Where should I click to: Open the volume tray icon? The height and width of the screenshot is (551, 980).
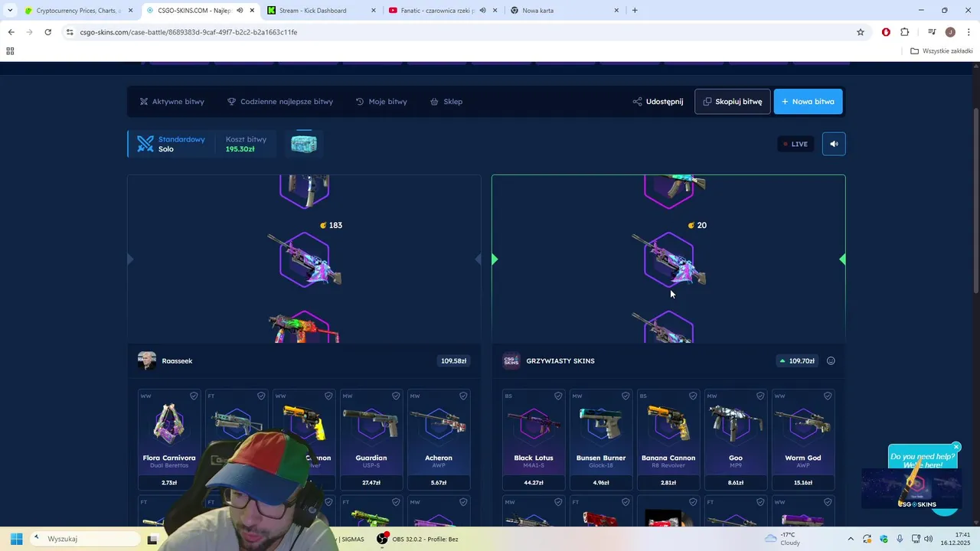pos(928,539)
